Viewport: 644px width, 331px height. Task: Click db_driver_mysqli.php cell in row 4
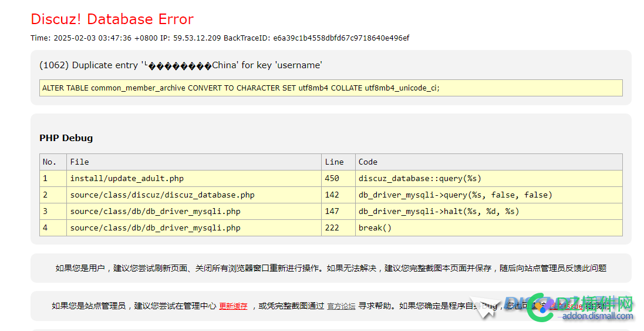tap(194, 228)
